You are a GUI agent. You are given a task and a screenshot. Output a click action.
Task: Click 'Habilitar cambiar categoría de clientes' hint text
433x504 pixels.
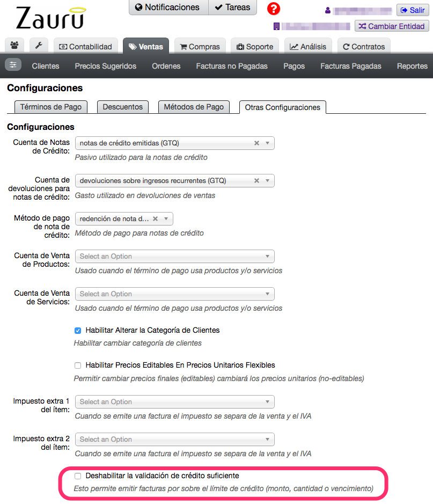138,344
